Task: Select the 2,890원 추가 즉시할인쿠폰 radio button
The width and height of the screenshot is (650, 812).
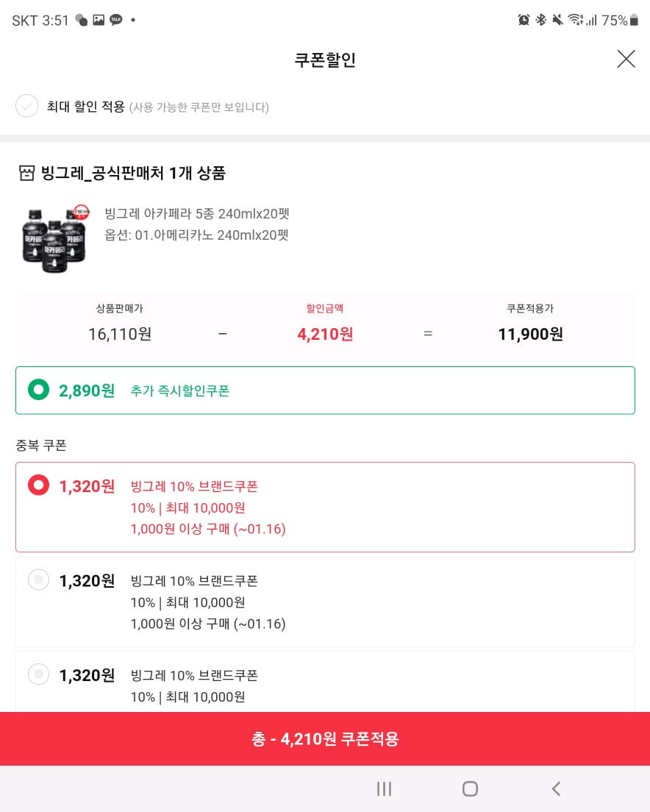Action: (x=38, y=390)
